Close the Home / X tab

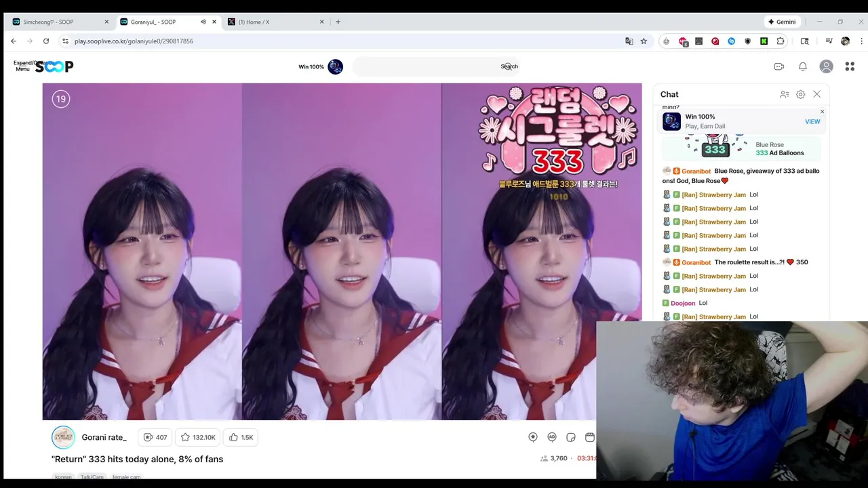(x=322, y=22)
